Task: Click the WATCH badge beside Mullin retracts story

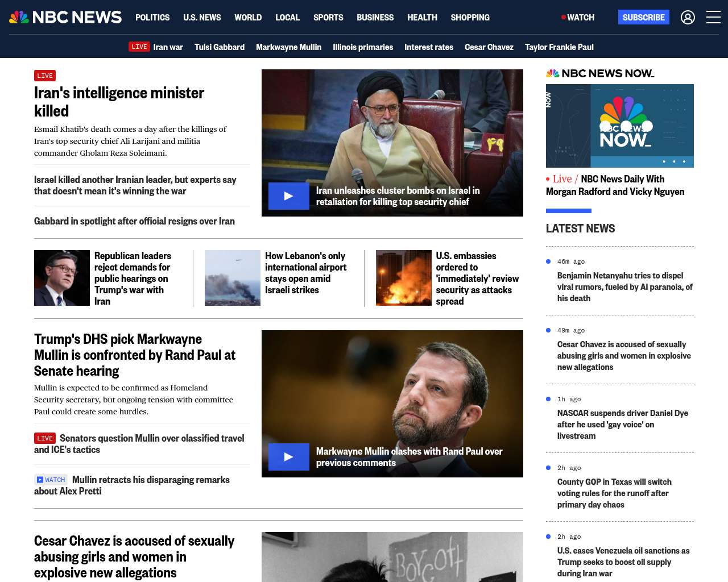Action: (x=51, y=480)
